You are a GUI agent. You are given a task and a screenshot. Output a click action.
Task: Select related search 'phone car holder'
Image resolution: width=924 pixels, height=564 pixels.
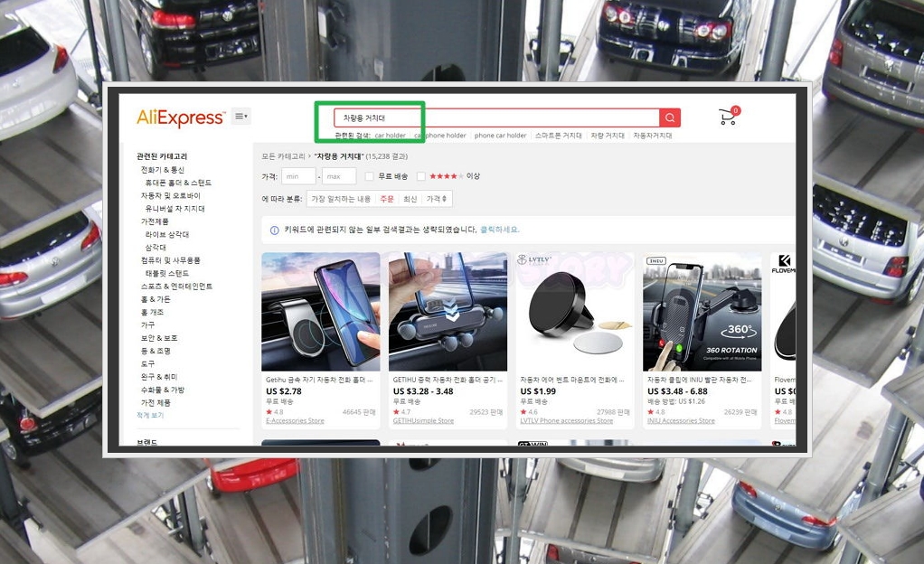[x=500, y=136]
